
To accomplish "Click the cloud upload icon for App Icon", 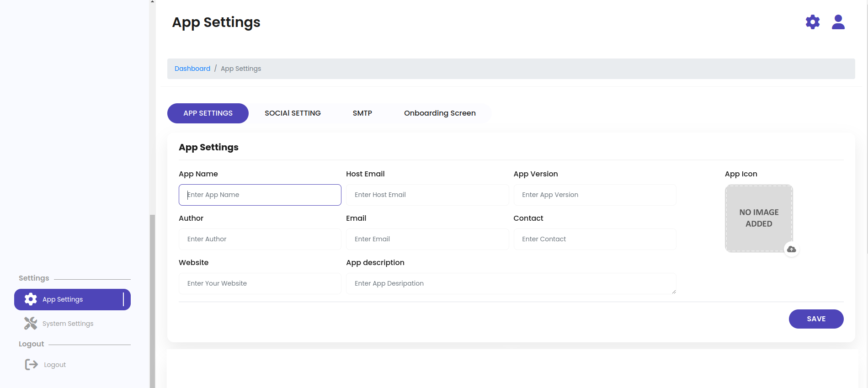I will [x=792, y=249].
